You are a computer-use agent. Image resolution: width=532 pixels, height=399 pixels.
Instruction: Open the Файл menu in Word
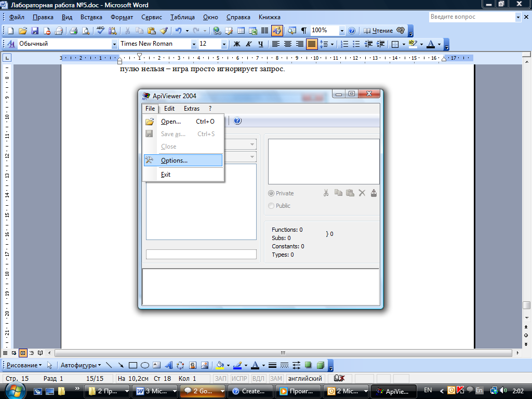(x=17, y=17)
